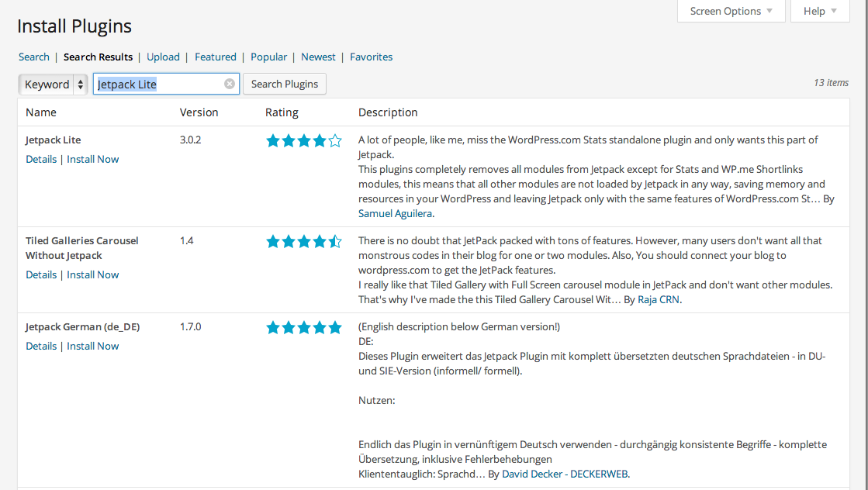Click the Search Plugins button
The width and height of the screenshot is (868, 490).
(x=285, y=84)
